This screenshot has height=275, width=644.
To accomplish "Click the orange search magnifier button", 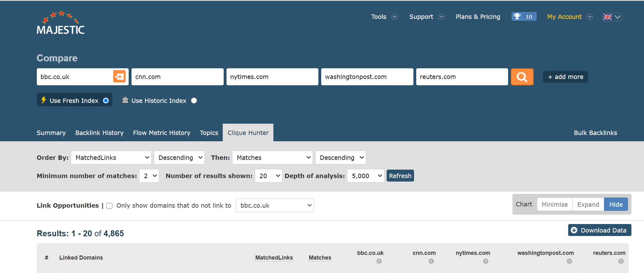I will pyautogui.click(x=522, y=77).
